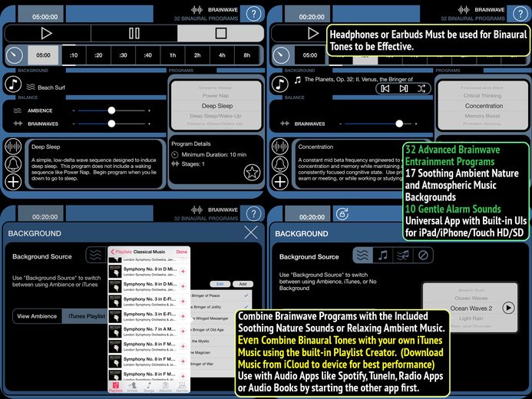Start playback on the Concentration screen
The image size is (532, 399).
pyautogui.click(x=312, y=33)
